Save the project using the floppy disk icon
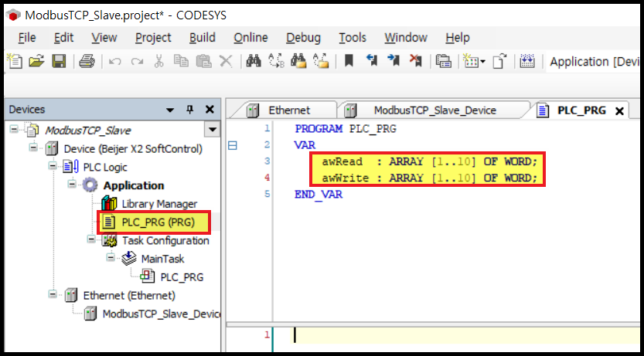This screenshot has width=644, height=356. [59, 62]
